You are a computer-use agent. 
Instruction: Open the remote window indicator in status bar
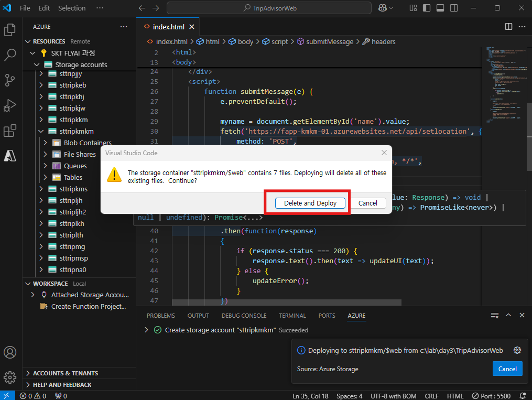7,396
